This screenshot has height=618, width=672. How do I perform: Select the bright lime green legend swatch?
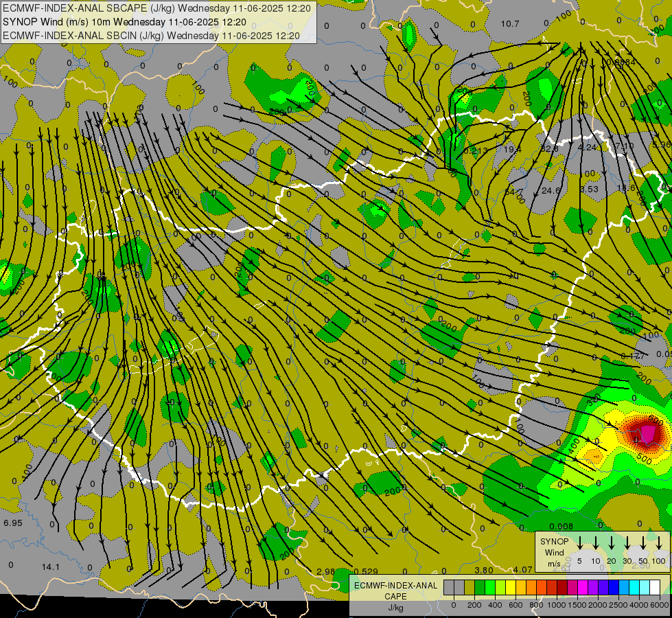coord(490,587)
